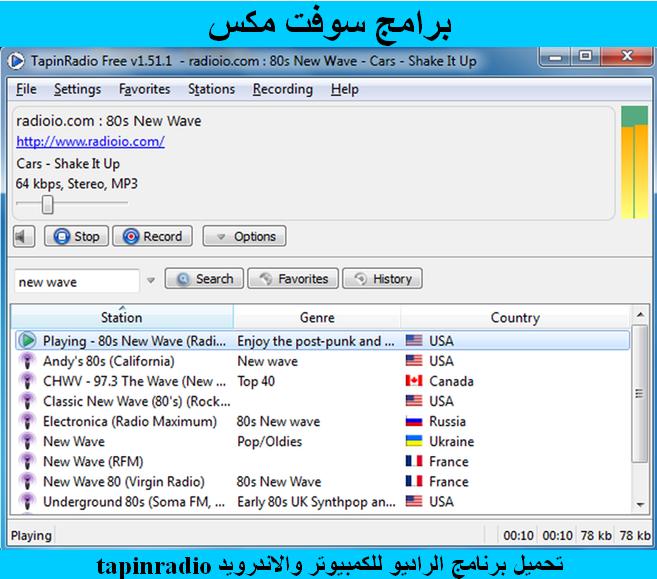Open the Favorites menu

(x=145, y=89)
